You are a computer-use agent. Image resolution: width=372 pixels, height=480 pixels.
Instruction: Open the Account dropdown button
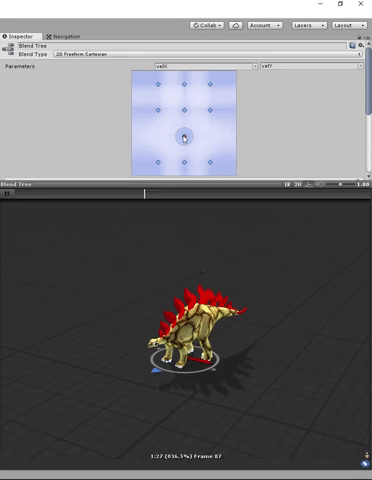265,25
